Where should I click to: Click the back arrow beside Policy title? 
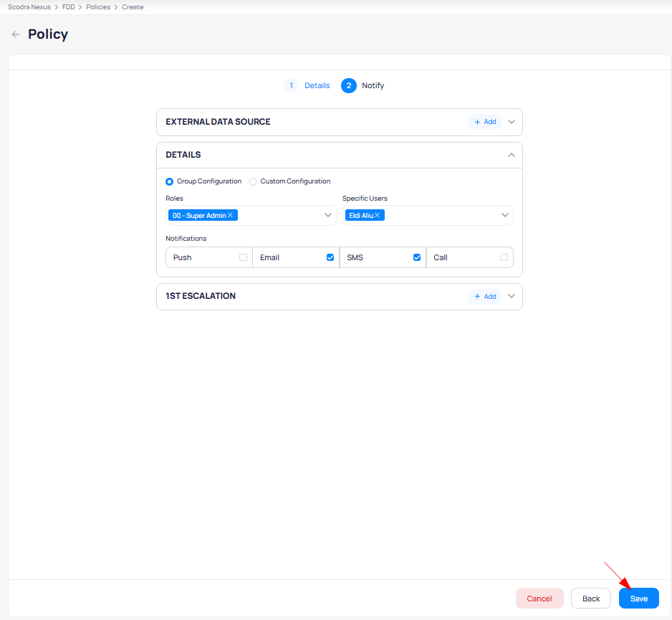[16, 34]
